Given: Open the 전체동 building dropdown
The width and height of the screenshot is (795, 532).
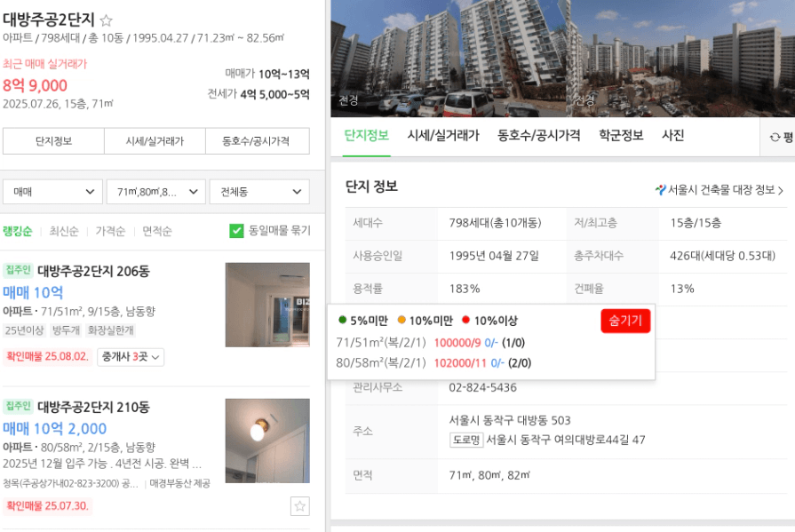Looking at the screenshot, I should pos(259,192).
